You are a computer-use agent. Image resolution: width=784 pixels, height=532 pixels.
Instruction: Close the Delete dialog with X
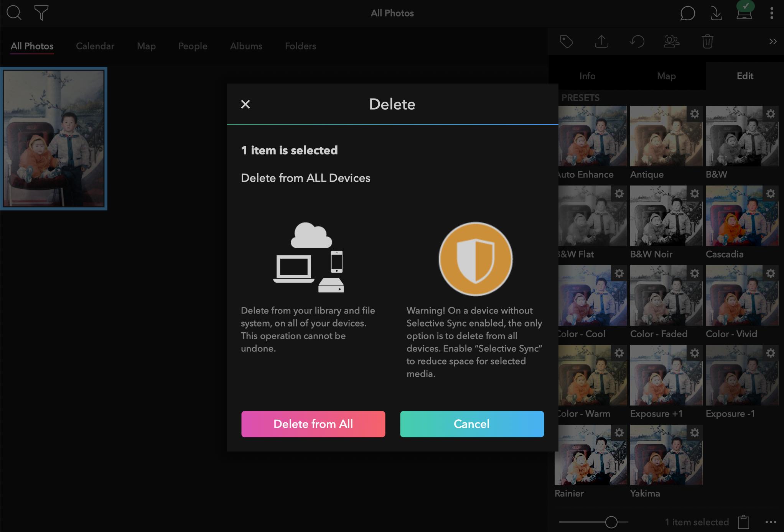pyautogui.click(x=245, y=104)
